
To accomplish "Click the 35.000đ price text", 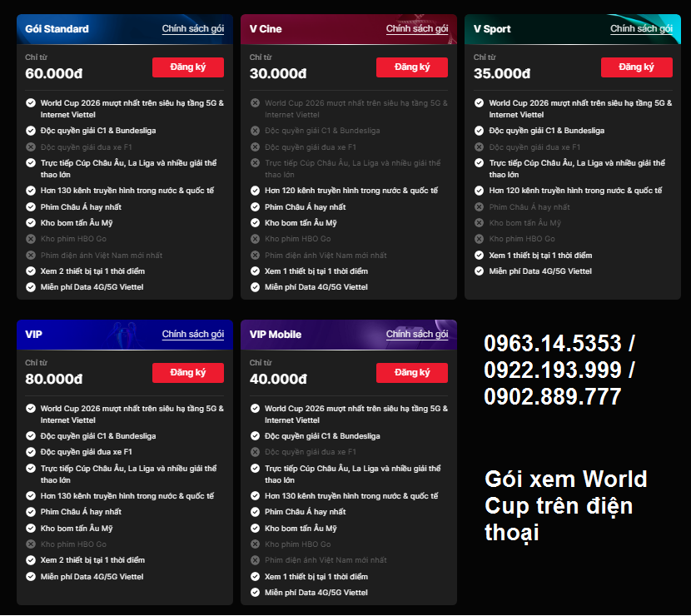I will [x=502, y=73].
